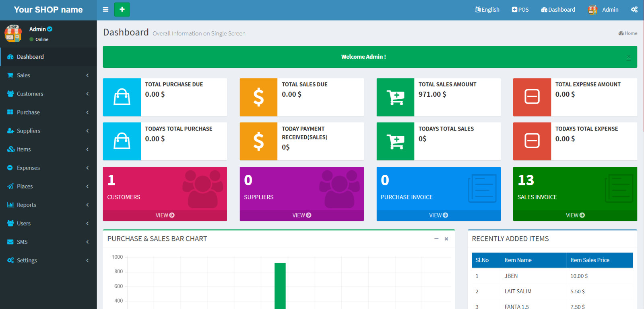Image resolution: width=644 pixels, height=309 pixels.
Task: Click the green plus quick-add button
Action: (122, 9)
